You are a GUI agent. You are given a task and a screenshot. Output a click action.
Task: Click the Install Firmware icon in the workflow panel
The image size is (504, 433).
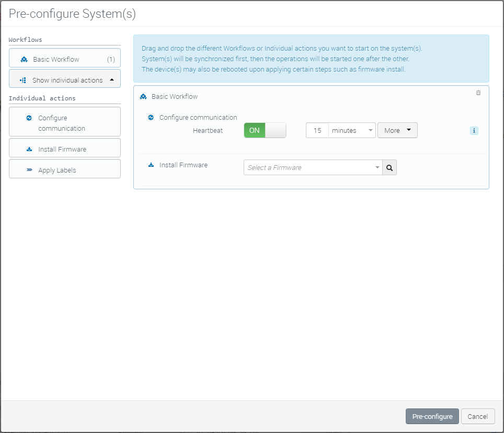point(151,165)
